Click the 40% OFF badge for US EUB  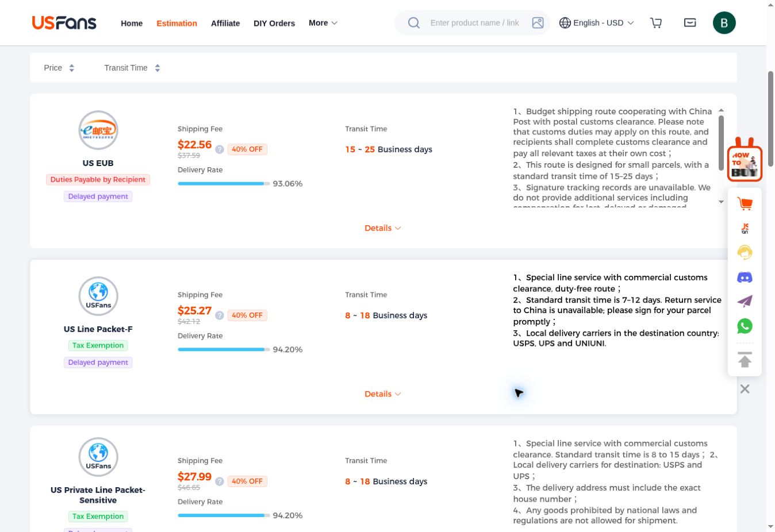coord(247,149)
